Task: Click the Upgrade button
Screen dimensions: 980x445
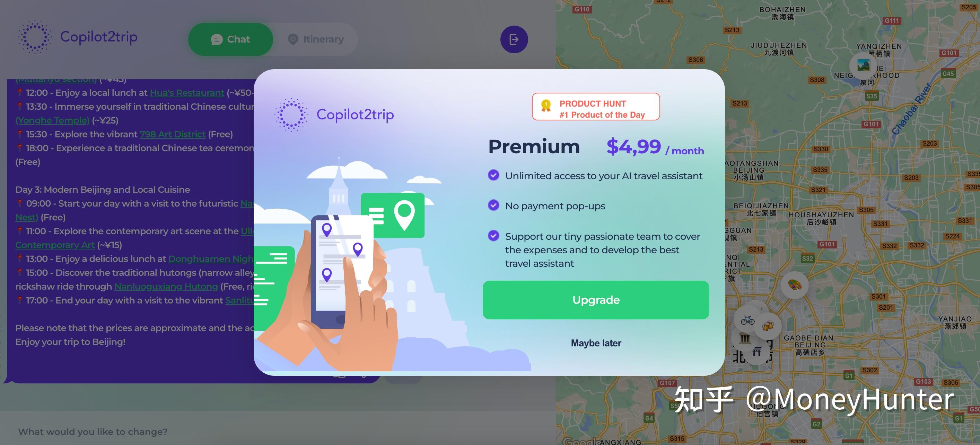Action: (596, 300)
